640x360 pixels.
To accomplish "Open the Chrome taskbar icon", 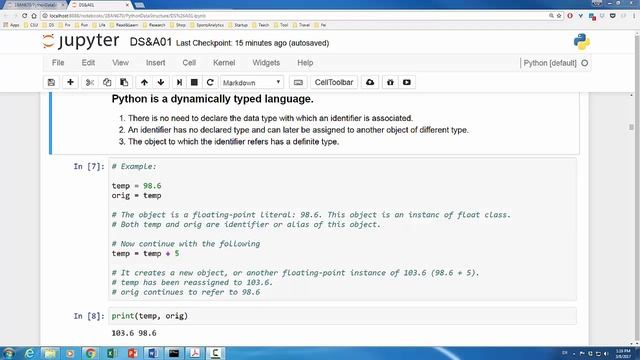I will (91, 353).
